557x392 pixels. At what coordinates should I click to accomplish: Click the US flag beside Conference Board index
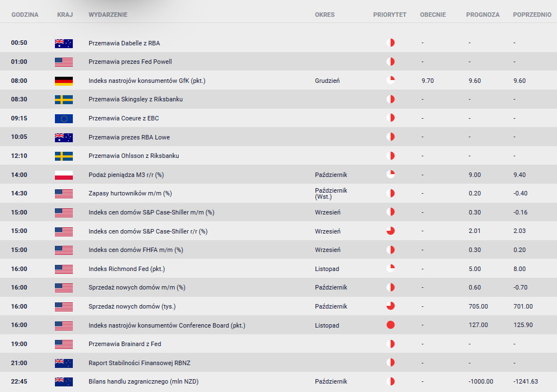coord(63,325)
